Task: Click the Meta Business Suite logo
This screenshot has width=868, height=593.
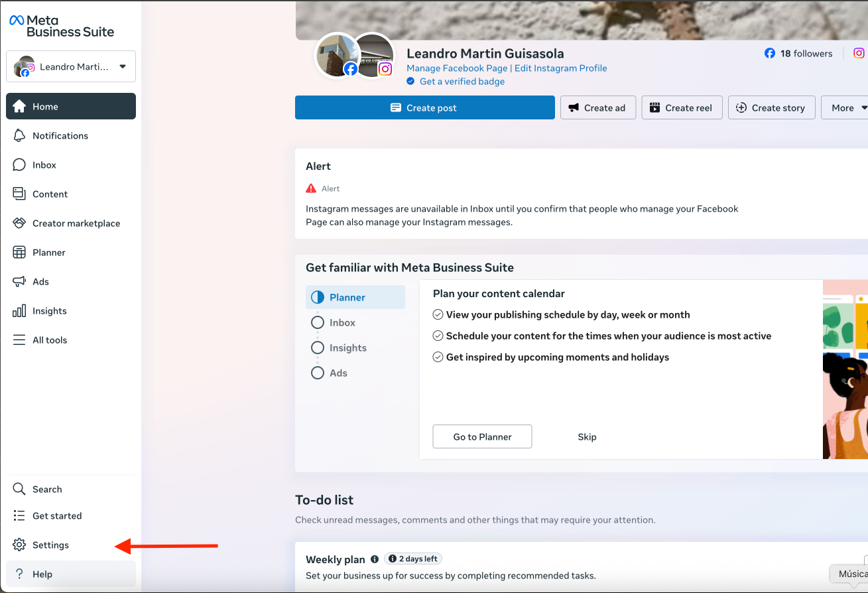Action: pos(61,26)
